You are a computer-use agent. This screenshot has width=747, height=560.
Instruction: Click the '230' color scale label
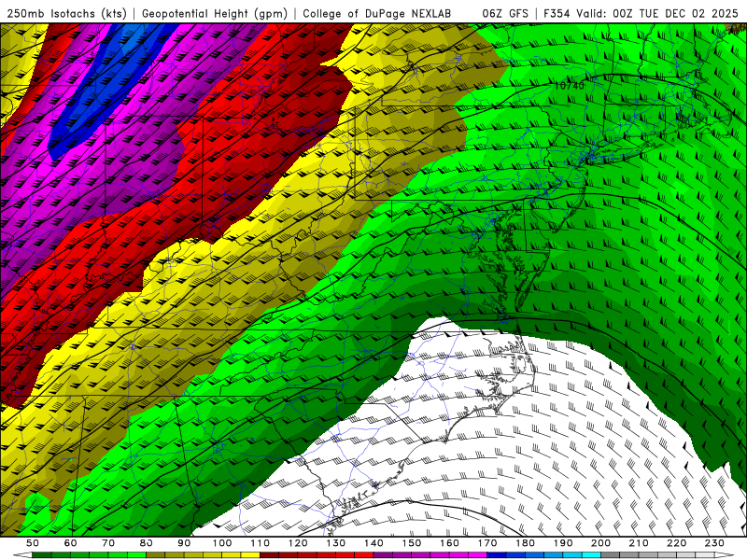coord(714,543)
